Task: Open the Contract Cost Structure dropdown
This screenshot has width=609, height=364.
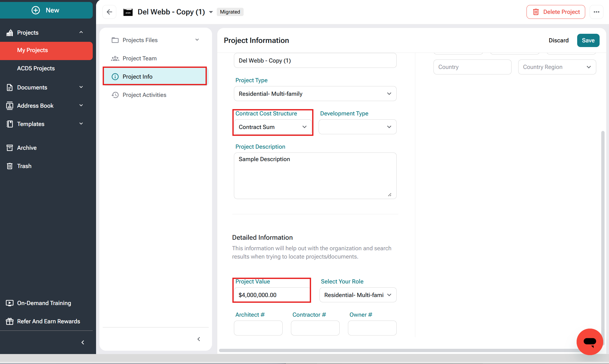Action: click(273, 127)
